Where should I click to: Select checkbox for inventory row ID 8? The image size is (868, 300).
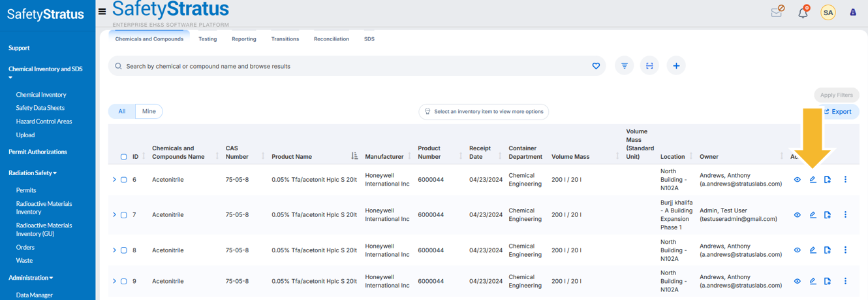(124, 250)
